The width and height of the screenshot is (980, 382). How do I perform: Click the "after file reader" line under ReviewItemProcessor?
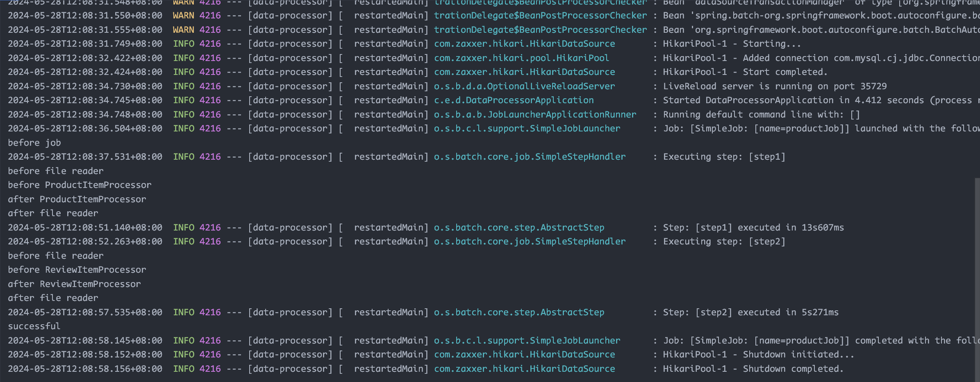pyautogui.click(x=53, y=298)
